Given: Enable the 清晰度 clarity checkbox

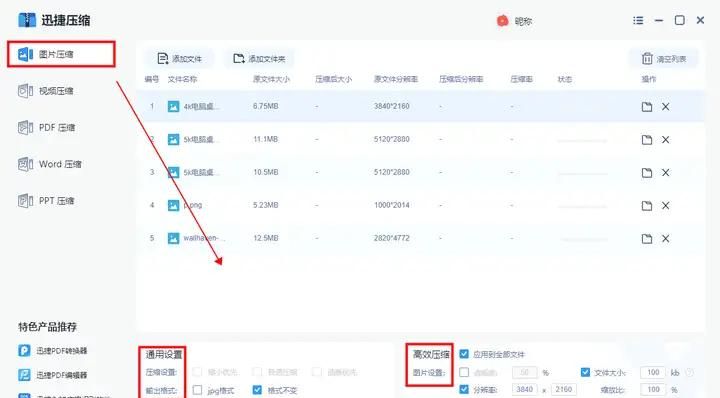Looking at the screenshot, I should [x=464, y=372].
